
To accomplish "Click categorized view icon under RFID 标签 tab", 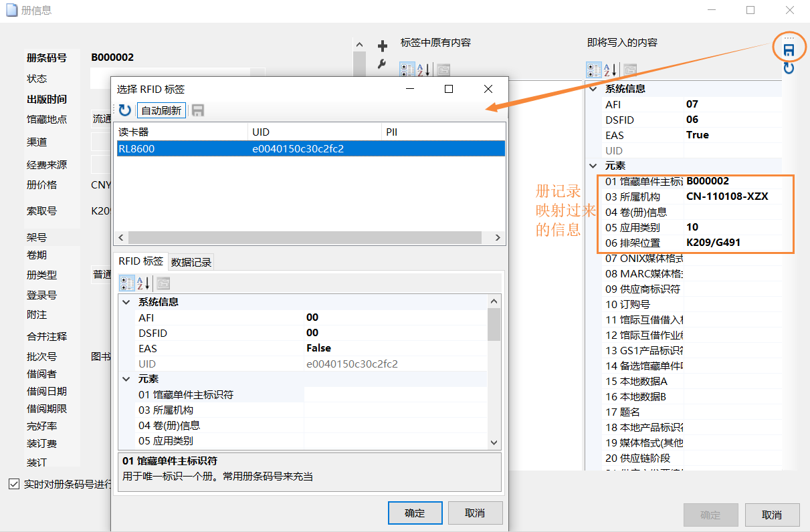I will click(126, 283).
